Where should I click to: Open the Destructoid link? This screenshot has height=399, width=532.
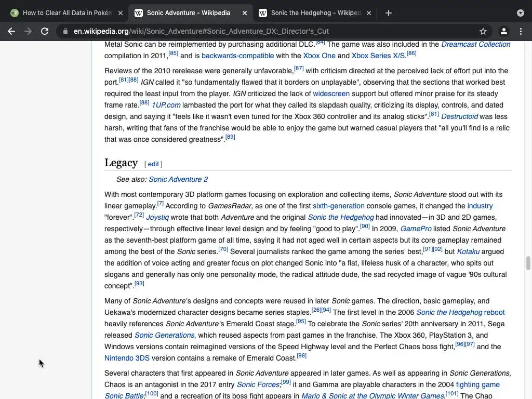pyautogui.click(x=459, y=116)
